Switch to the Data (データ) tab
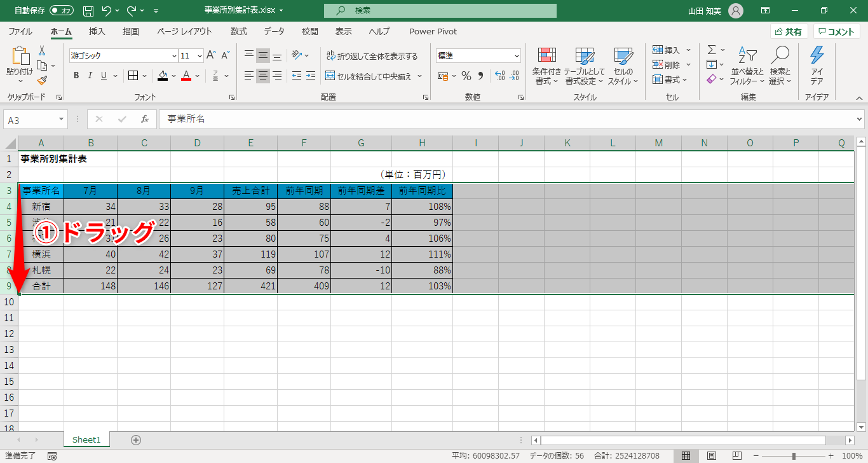 (275, 31)
